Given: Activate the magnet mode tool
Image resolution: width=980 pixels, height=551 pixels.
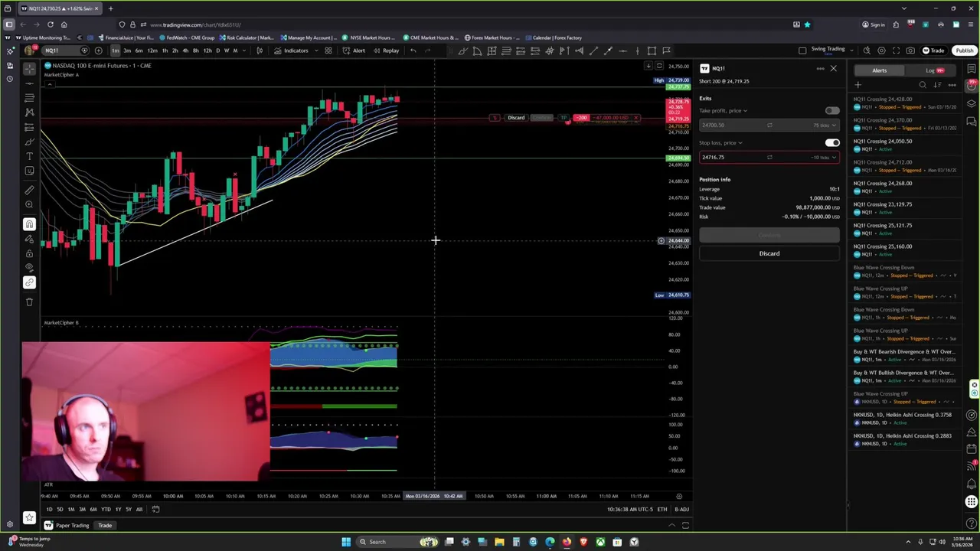Looking at the screenshot, I should coord(29,224).
